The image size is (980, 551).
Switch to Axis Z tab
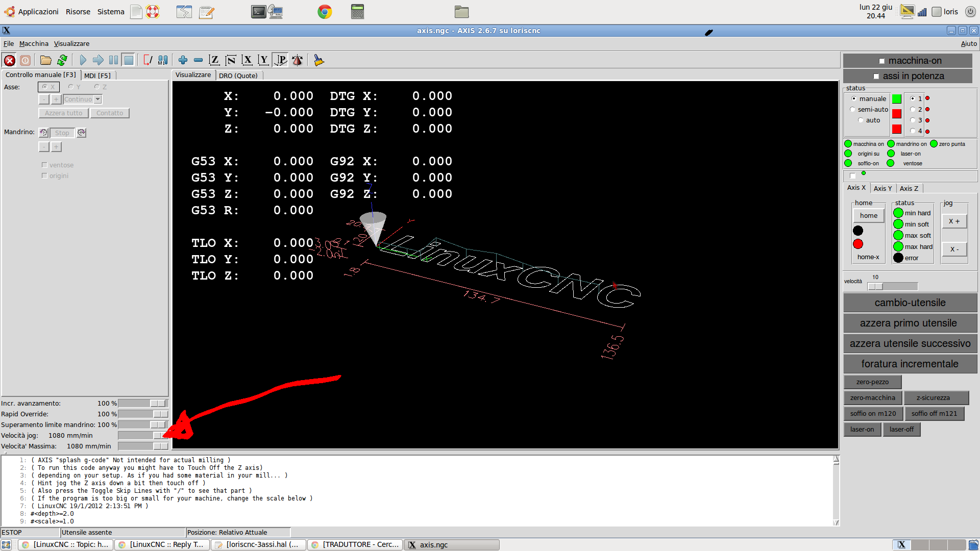point(909,188)
